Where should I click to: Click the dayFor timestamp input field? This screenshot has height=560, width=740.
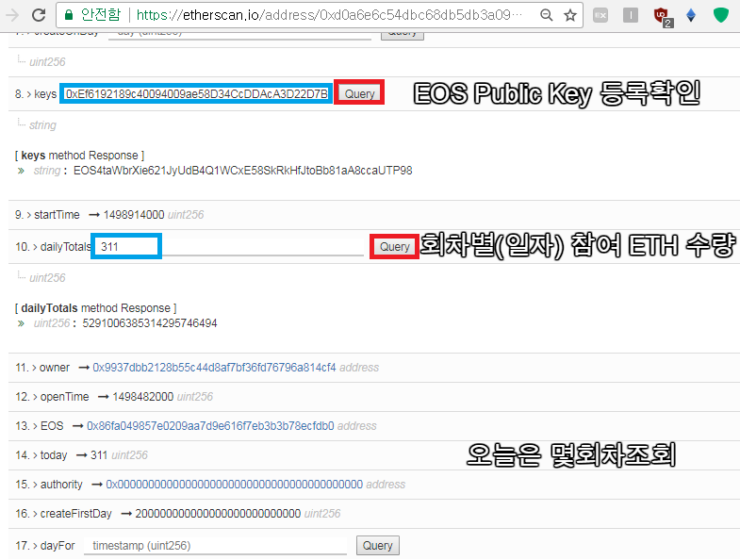coord(215,545)
